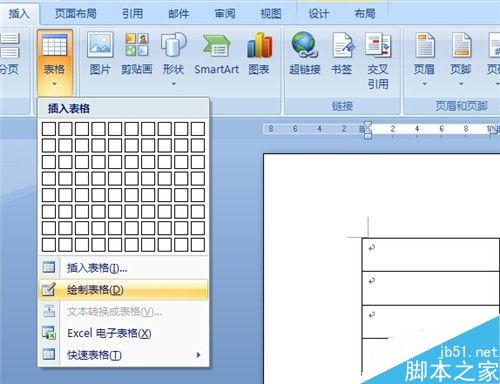
Task: Open the 插入 ribbon tab
Action: [19, 14]
